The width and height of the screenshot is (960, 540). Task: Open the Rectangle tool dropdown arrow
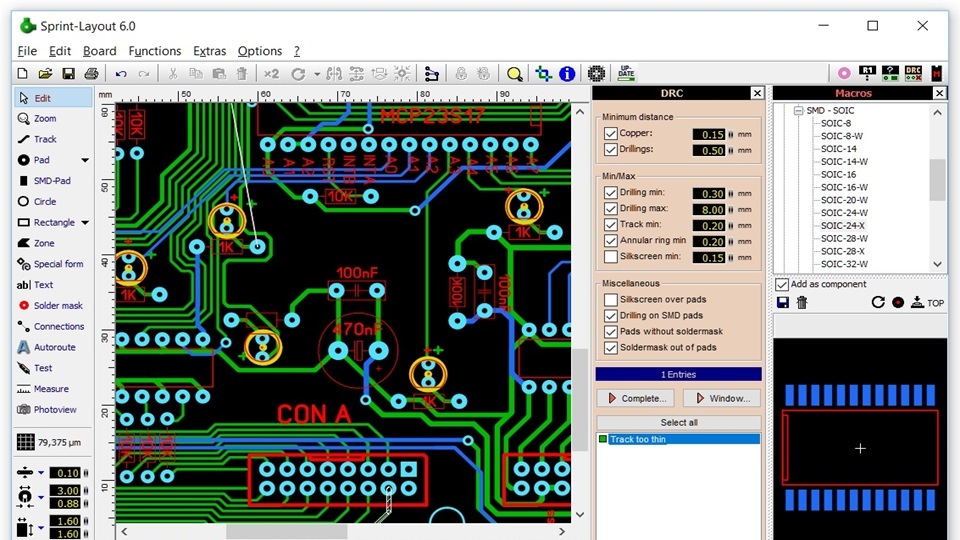[x=85, y=223]
